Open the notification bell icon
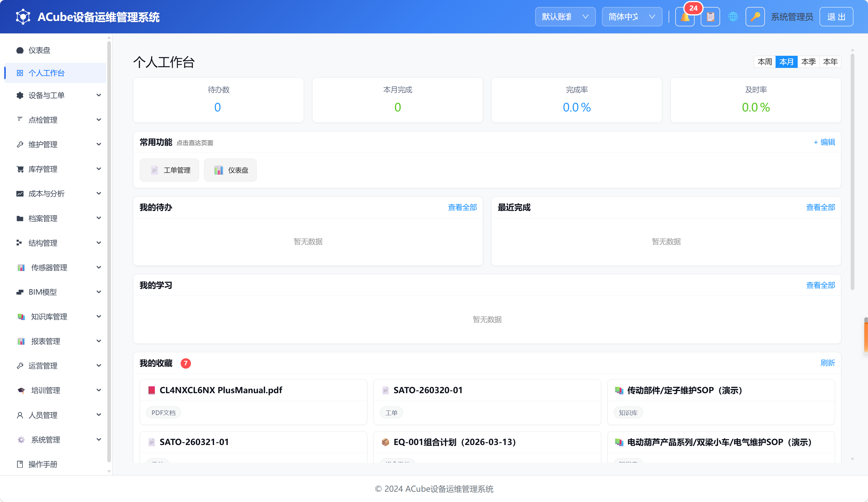The width and height of the screenshot is (868, 502). (x=685, y=17)
